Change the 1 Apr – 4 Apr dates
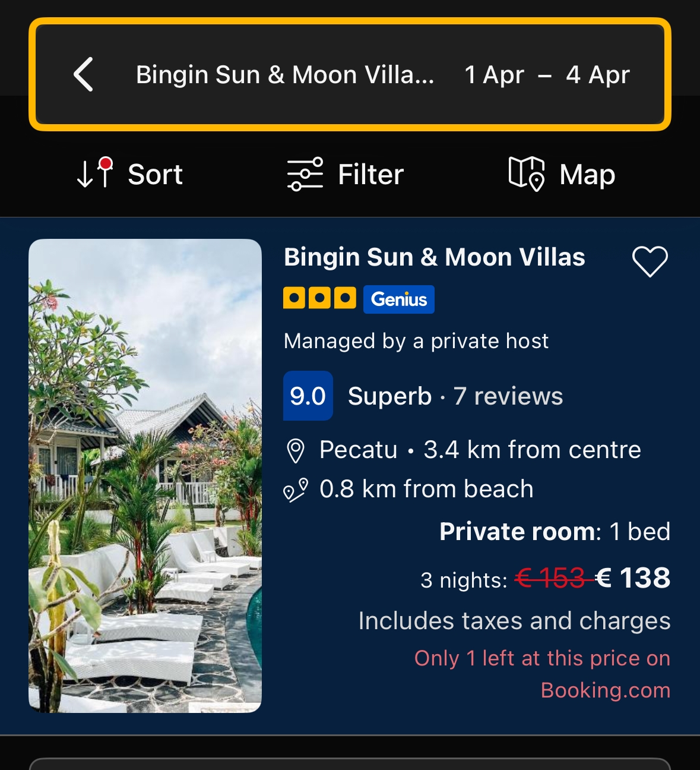The image size is (700, 770). pyautogui.click(x=546, y=75)
